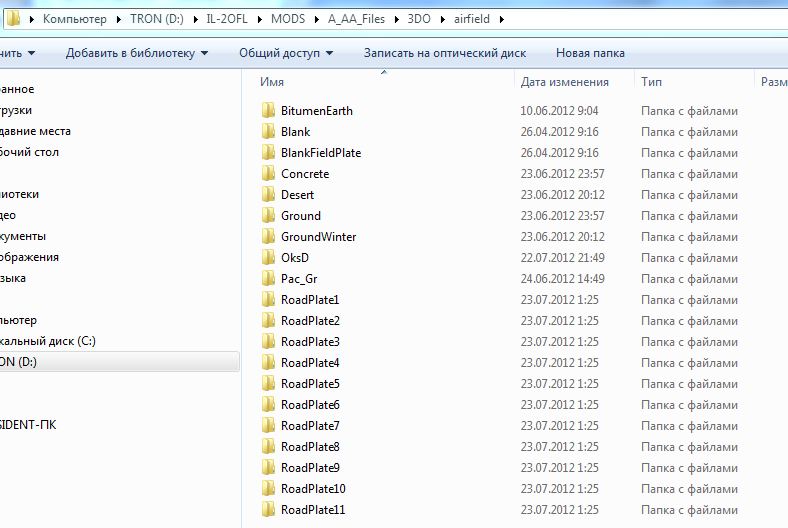
Task: Select локальный диск (C:) in sidebar
Action: (x=48, y=341)
